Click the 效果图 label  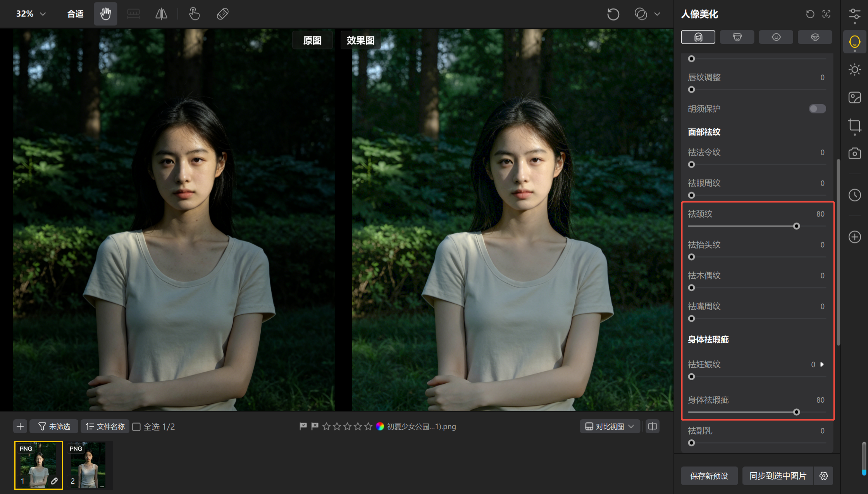coord(360,40)
